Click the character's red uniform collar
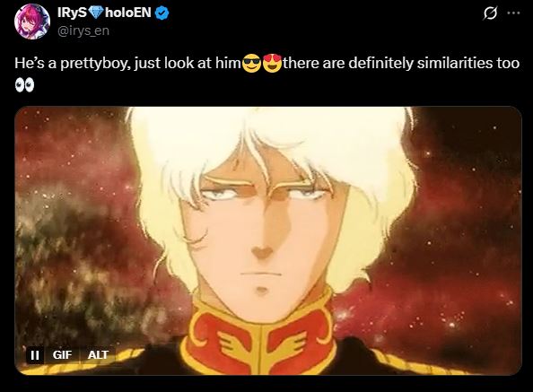The image size is (533, 392). point(260,336)
